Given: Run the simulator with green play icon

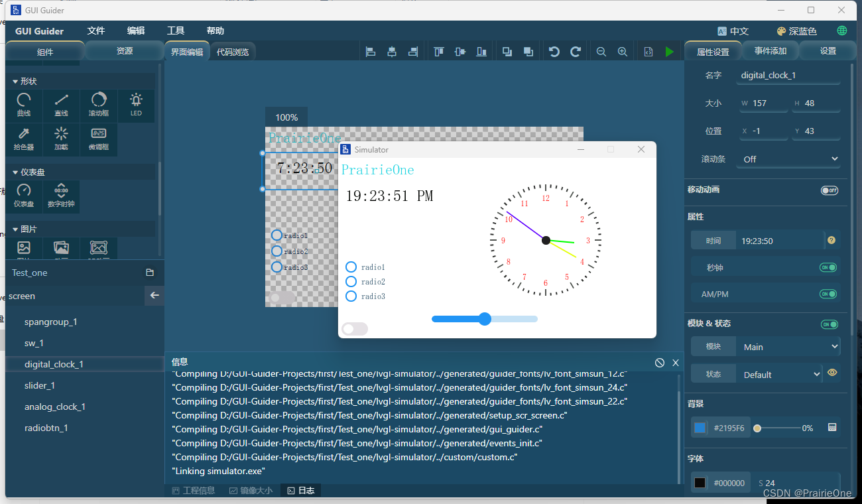Looking at the screenshot, I should click(x=670, y=52).
